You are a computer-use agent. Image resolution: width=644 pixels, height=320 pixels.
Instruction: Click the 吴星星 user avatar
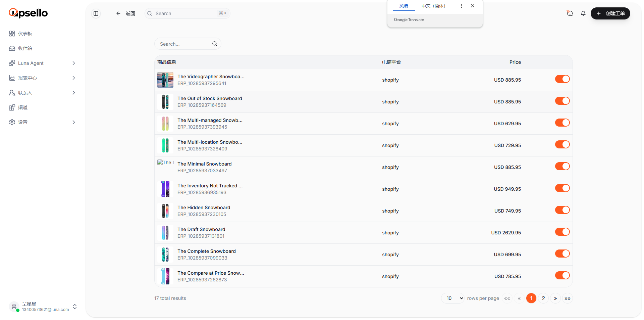[14, 307]
